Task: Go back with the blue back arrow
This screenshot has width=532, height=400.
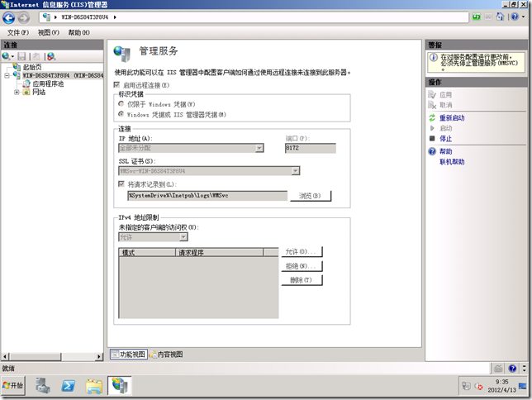Action: click(9, 17)
